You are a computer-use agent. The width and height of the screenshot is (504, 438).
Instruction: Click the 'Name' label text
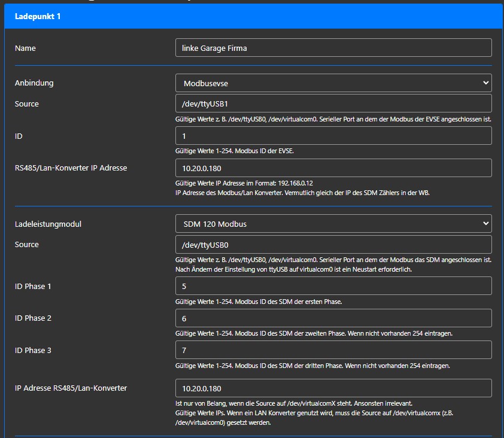[x=25, y=48]
